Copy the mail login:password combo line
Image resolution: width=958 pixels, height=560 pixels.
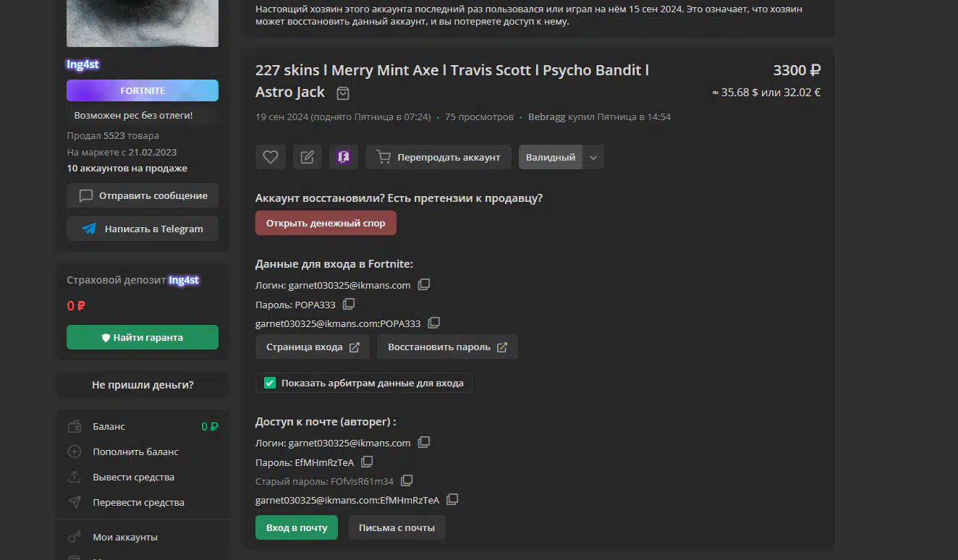point(452,499)
